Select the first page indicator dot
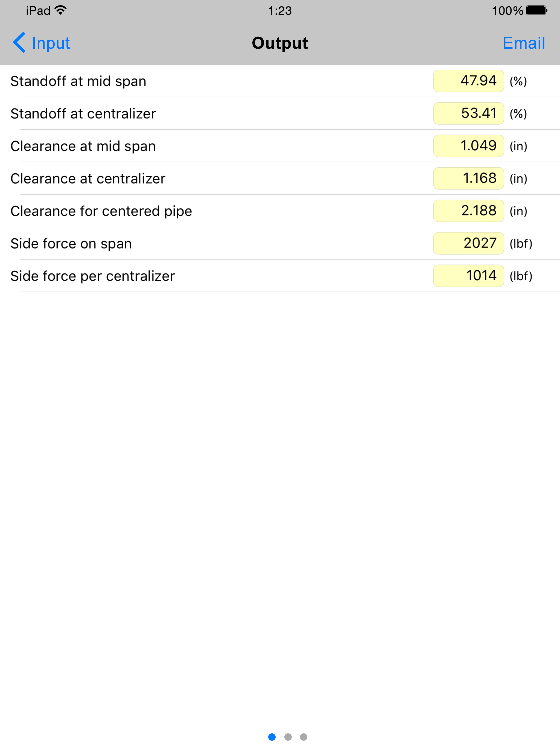Viewport: 560px width, 747px height. point(272,737)
